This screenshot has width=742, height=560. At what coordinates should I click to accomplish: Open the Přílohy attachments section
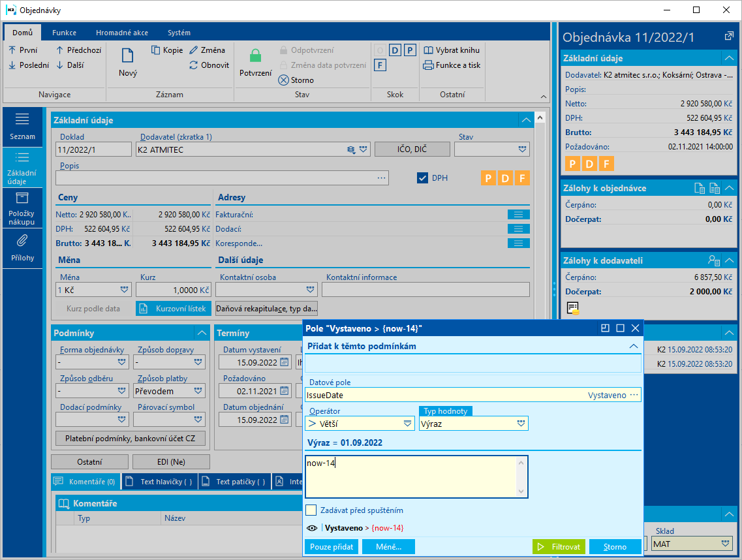pos(22,248)
